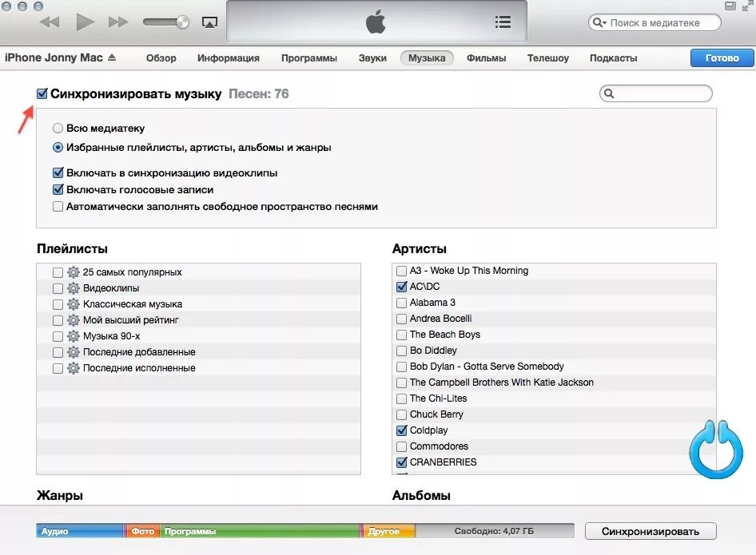This screenshot has height=555, width=756.
Task: Check the Bo Diddley artist
Action: [401, 351]
